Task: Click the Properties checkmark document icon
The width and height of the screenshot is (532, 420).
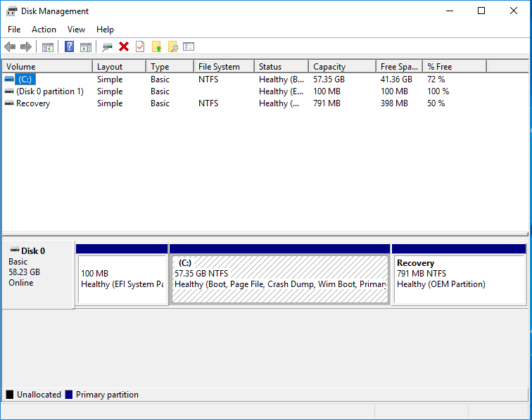Action: pos(140,46)
